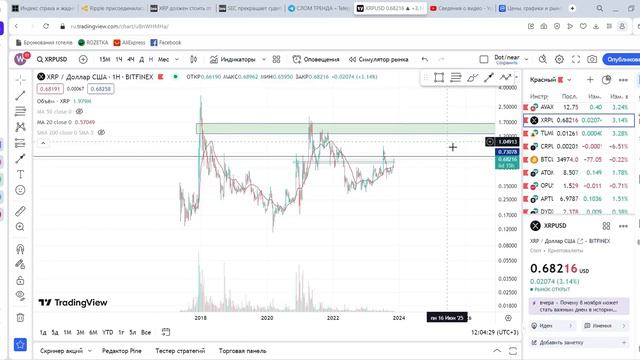Collapse the indicator legend arrow
The height and width of the screenshot is (360, 640).
coord(43,143)
